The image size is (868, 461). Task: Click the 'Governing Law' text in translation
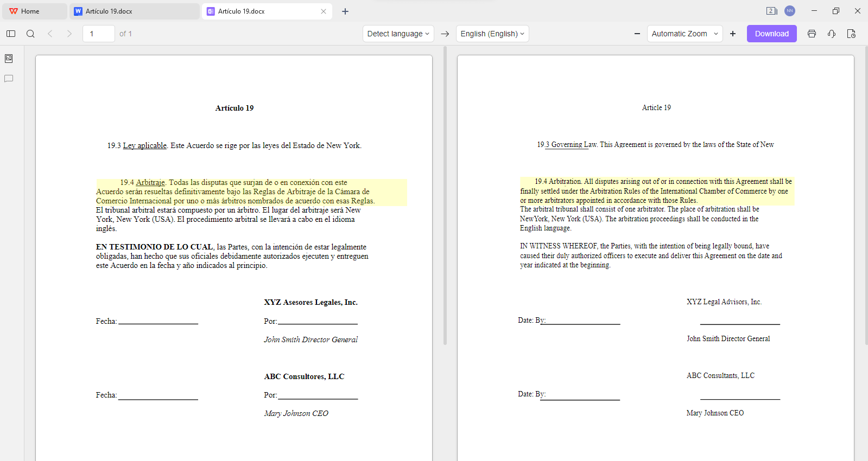(574, 144)
